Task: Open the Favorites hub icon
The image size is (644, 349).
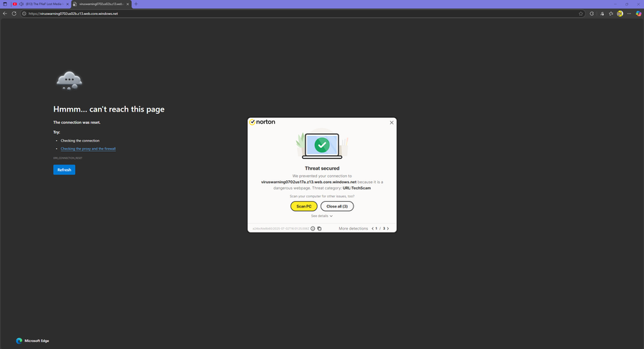Action: pos(611,14)
